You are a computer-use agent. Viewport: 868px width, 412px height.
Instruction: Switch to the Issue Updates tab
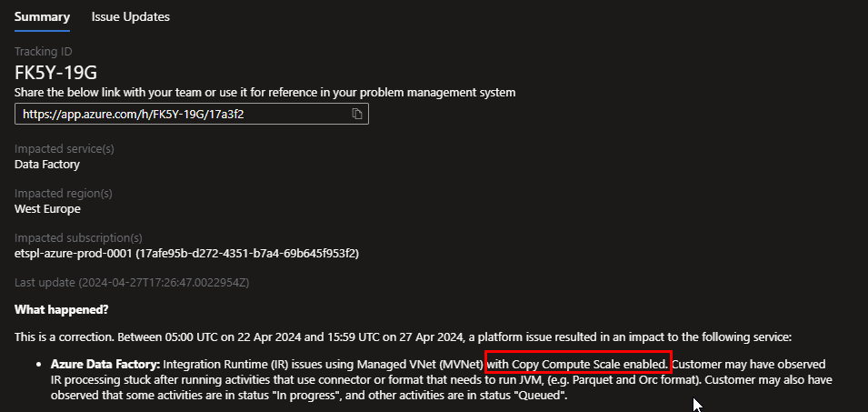point(131,16)
